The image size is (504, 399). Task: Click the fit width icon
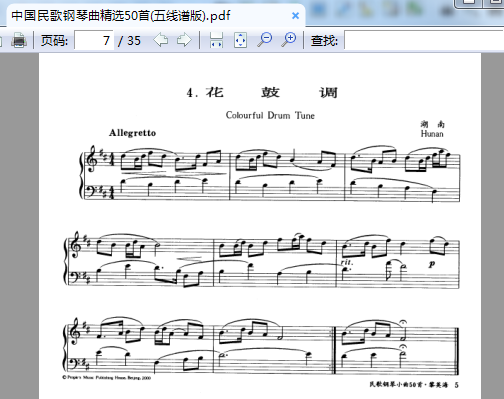[x=216, y=40]
